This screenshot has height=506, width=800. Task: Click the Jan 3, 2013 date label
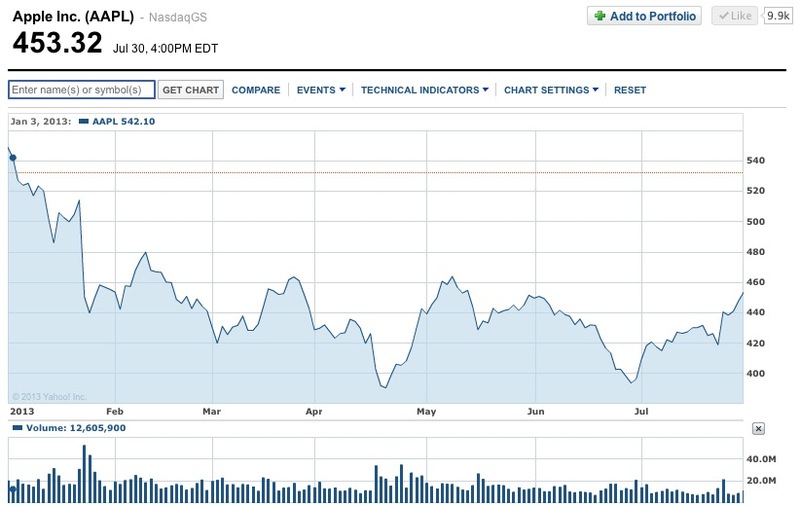41,121
